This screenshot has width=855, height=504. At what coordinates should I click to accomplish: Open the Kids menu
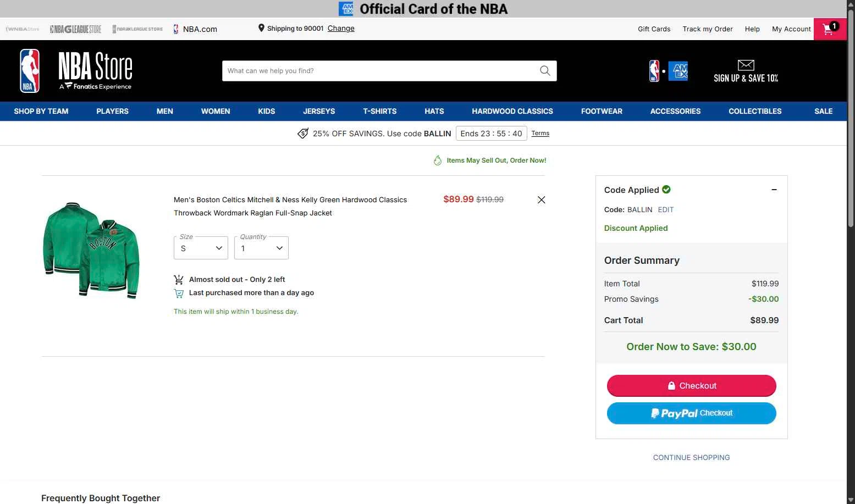[267, 111]
